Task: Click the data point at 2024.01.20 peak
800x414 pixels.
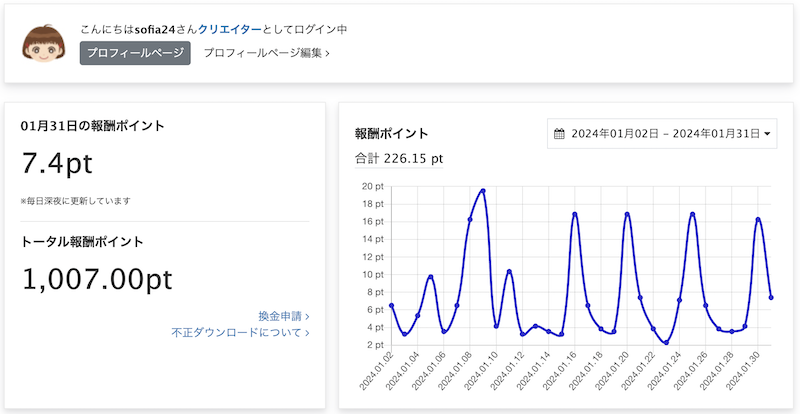Action: [x=627, y=214]
